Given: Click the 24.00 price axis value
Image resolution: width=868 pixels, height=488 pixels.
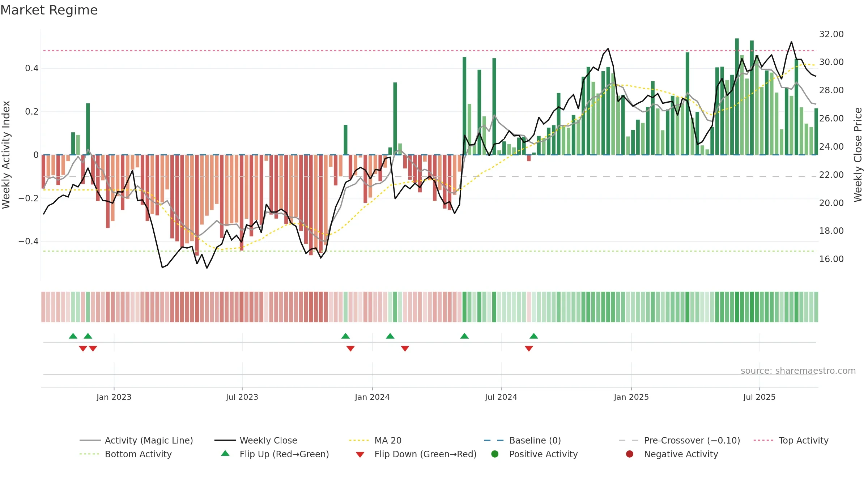Looking at the screenshot, I should point(831,147).
